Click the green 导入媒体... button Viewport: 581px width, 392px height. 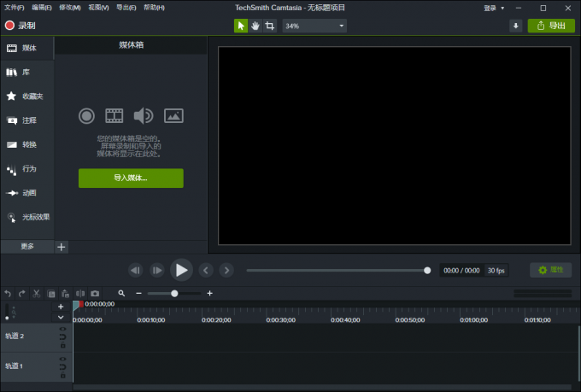[x=131, y=178]
